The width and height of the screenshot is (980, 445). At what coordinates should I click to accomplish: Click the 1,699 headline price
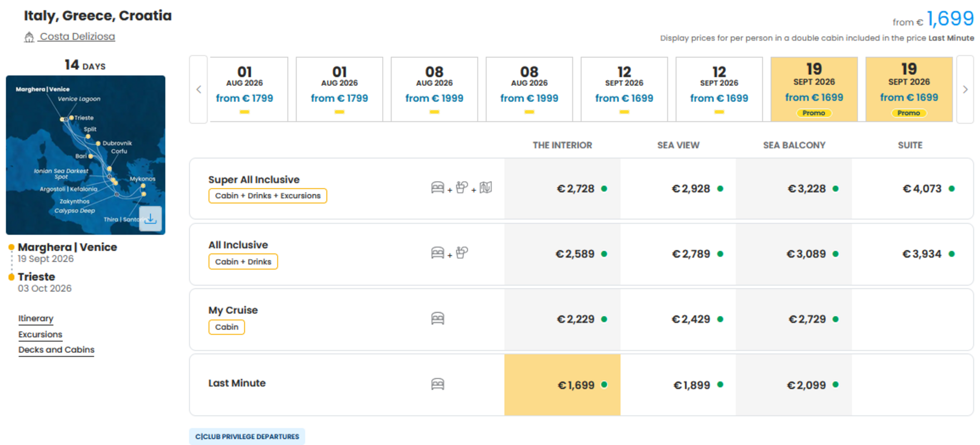tap(950, 18)
